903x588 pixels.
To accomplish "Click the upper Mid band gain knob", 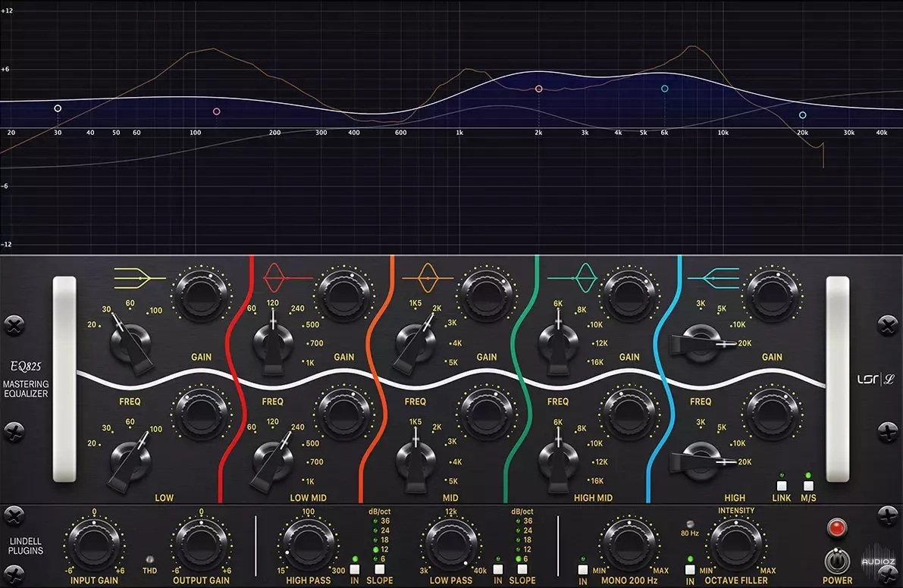I will pyautogui.click(x=487, y=296).
